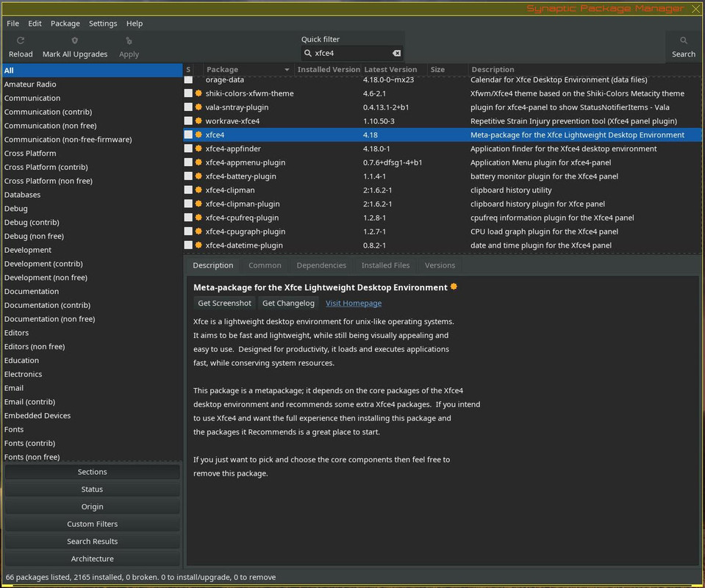The height and width of the screenshot is (588, 705).
Task: Toggle status checkbox for xfce4-datetime-plugin
Action: pos(188,245)
